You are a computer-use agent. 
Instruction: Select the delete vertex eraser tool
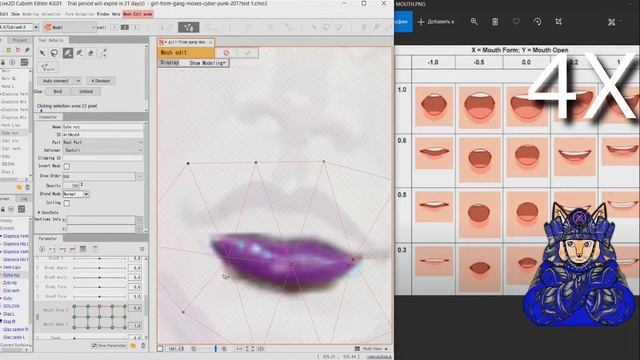pyautogui.click(x=80, y=53)
